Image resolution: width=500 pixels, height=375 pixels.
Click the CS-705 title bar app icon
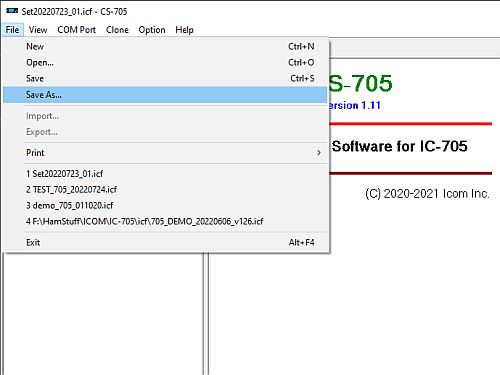(12, 11)
